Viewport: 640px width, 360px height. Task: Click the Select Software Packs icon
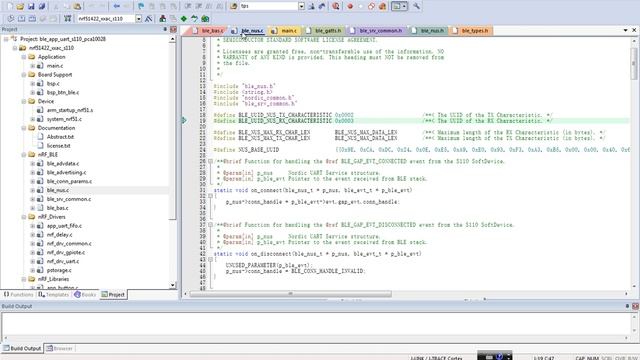tap(194, 18)
